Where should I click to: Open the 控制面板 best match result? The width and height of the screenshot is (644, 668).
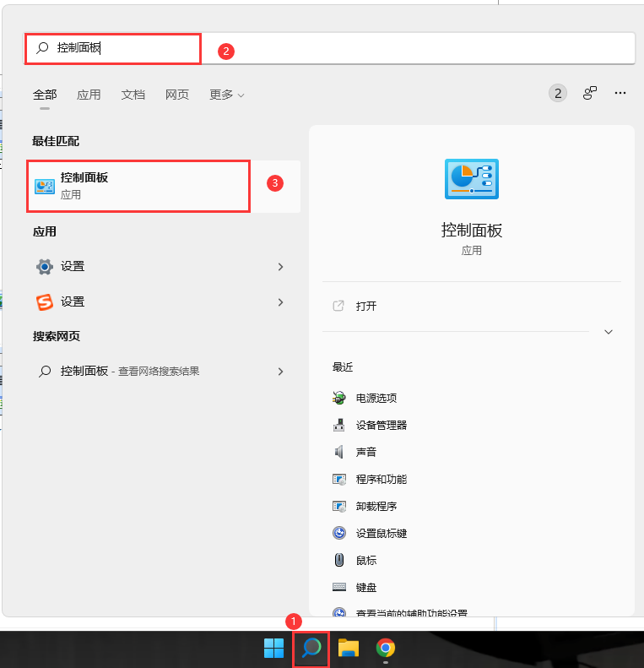(139, 186)
